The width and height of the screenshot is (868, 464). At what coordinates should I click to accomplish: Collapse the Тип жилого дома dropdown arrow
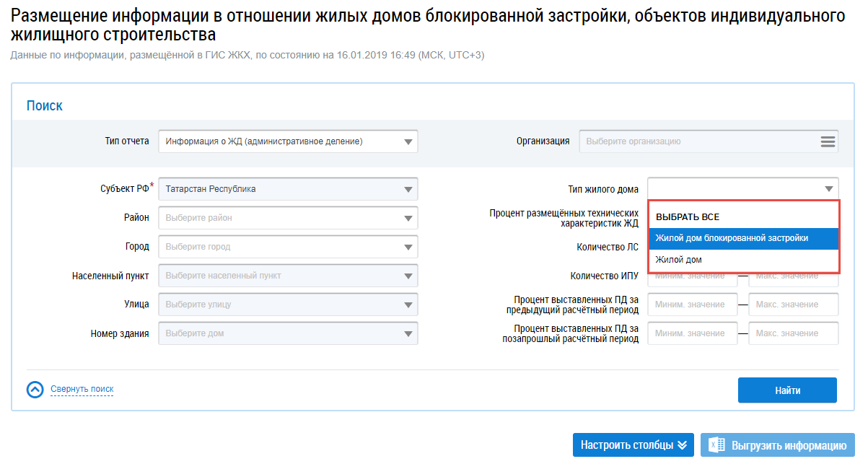pyautogui.click(x=828, y=189)
